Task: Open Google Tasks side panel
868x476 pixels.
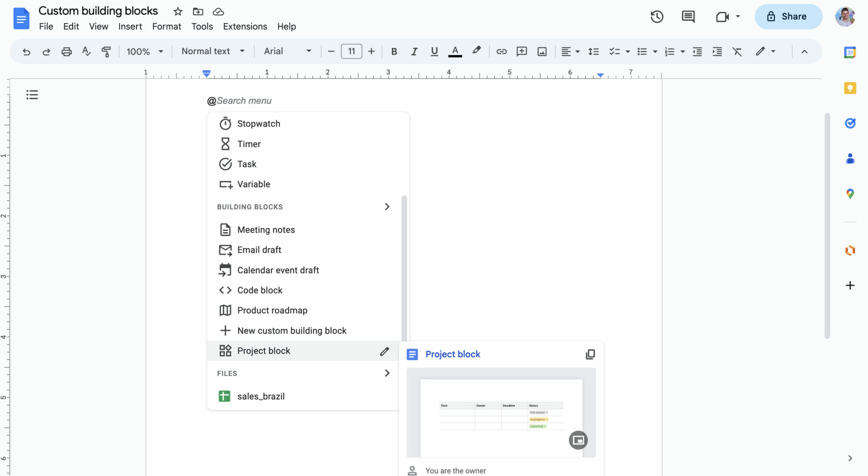Action: pyautogui.click(x=850, y=123)
